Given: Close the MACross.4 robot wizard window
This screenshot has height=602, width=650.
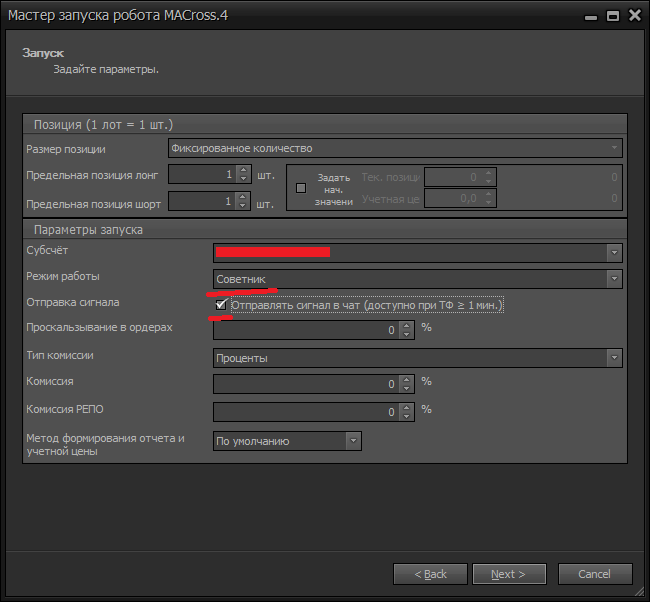Looking at the screenshot, I should 633,16.
